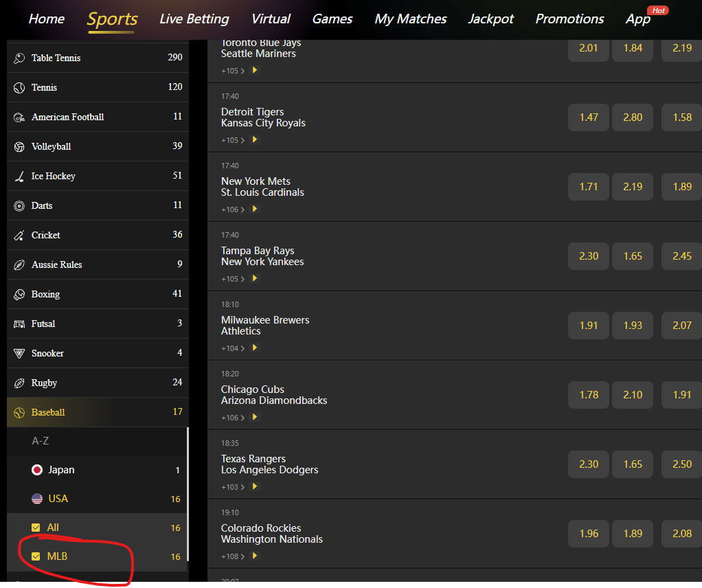Select the A-Z sorting option
This screenshot has height=588, width=702.
pos(41,441)
